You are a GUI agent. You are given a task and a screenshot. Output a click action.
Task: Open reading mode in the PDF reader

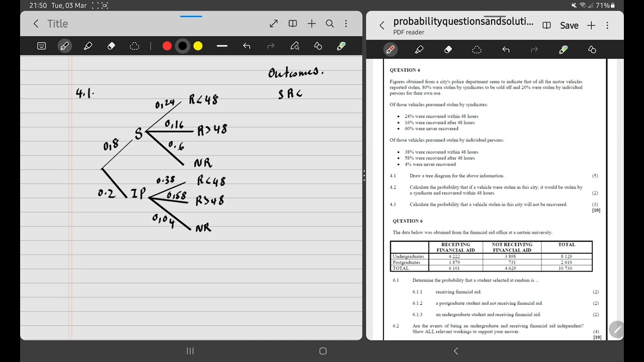click(547, 25)
